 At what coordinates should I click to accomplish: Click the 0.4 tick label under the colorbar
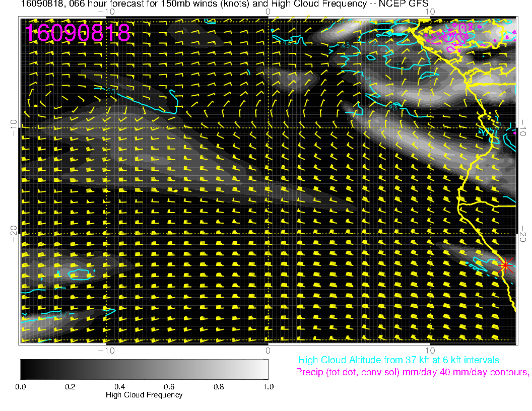[120, 387]
